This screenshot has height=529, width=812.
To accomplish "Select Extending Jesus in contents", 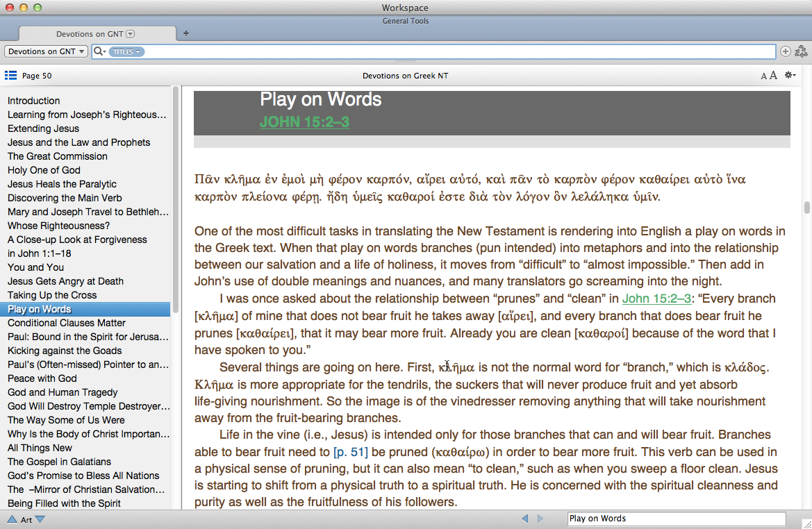I will tap(44, 128).
